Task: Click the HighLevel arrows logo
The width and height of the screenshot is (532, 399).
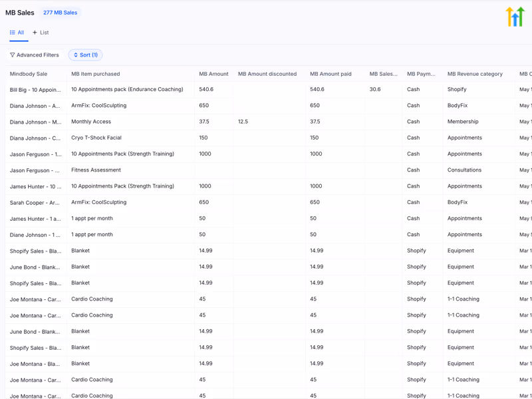Action: coord(515,17)
